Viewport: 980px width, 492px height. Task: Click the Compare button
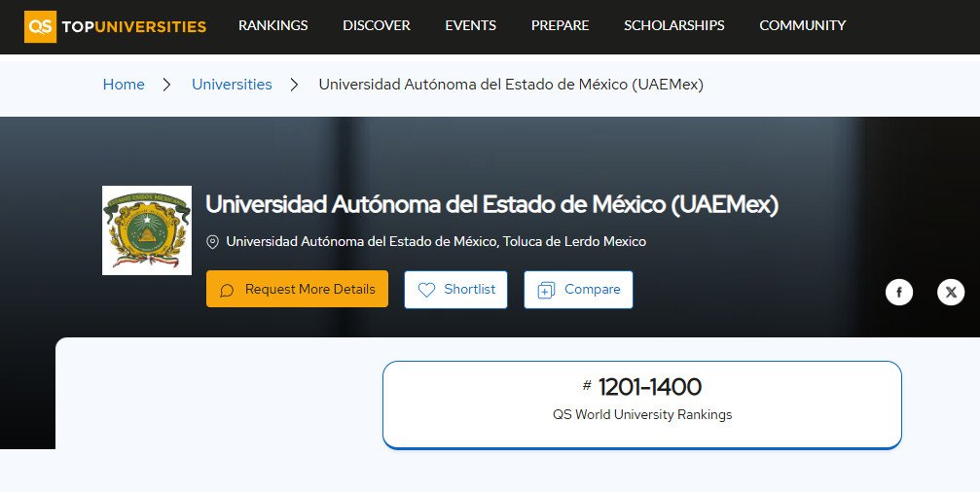(578, 290)
